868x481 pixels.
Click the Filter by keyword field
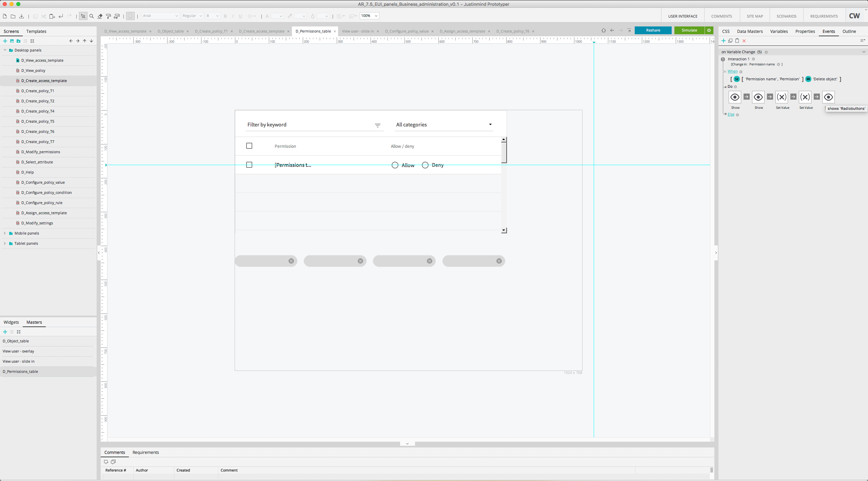click(309, 125)
